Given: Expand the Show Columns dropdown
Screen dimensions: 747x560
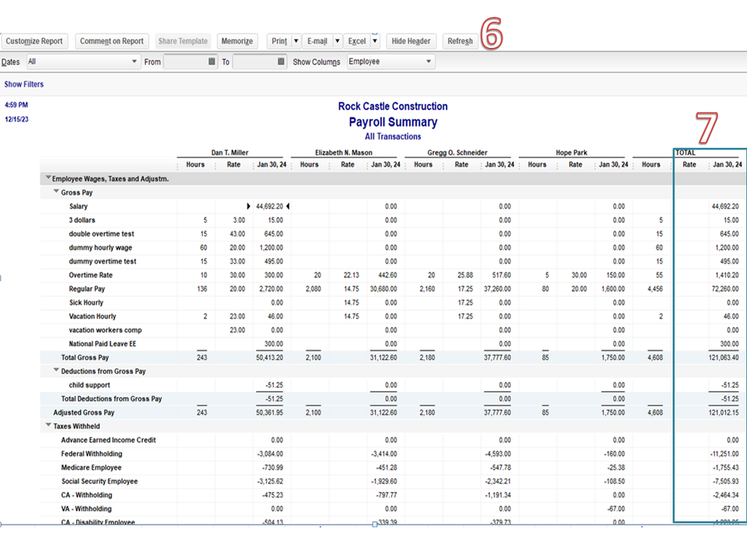Looking at the screenshot, I should coord(428,62).
